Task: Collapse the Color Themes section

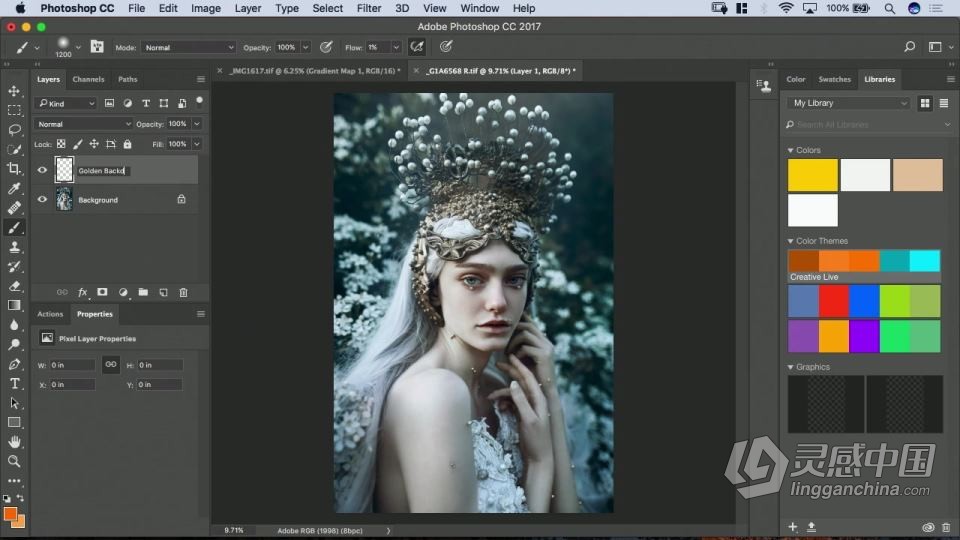Action: pyautogui.click(x=790, y=241)
